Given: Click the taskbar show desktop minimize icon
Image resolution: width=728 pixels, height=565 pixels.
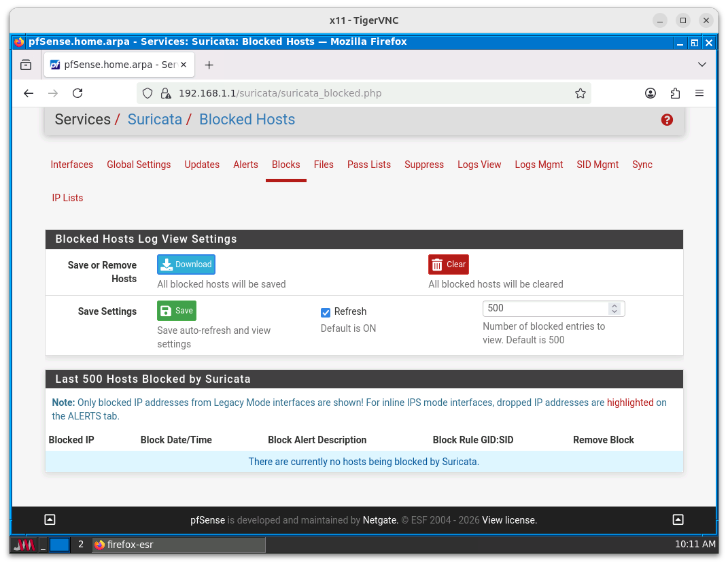Looking at the screenshot, I should click(43, 545).
